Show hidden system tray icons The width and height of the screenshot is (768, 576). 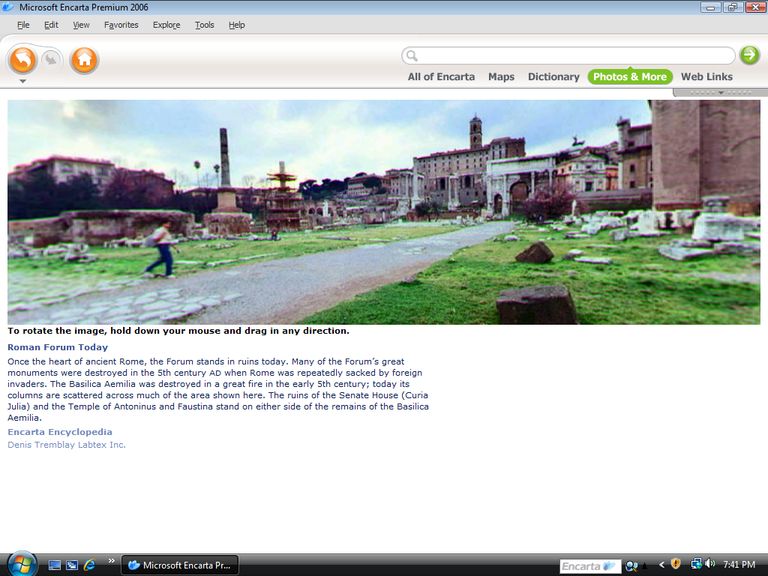[661, 565]
